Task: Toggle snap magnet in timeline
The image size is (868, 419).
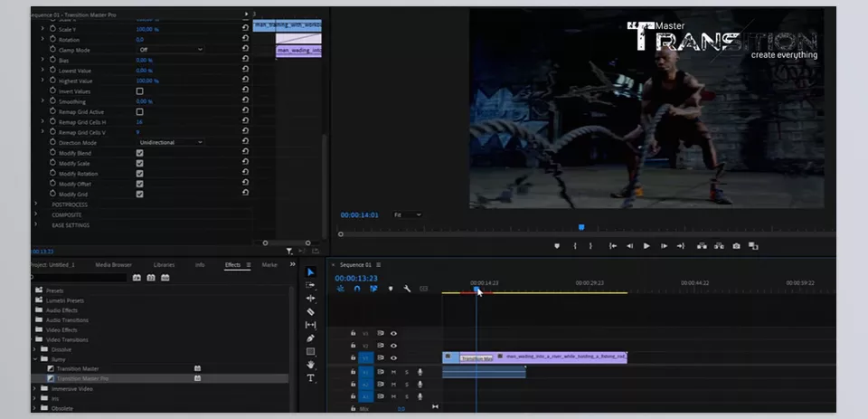Action: coord(357,289)
